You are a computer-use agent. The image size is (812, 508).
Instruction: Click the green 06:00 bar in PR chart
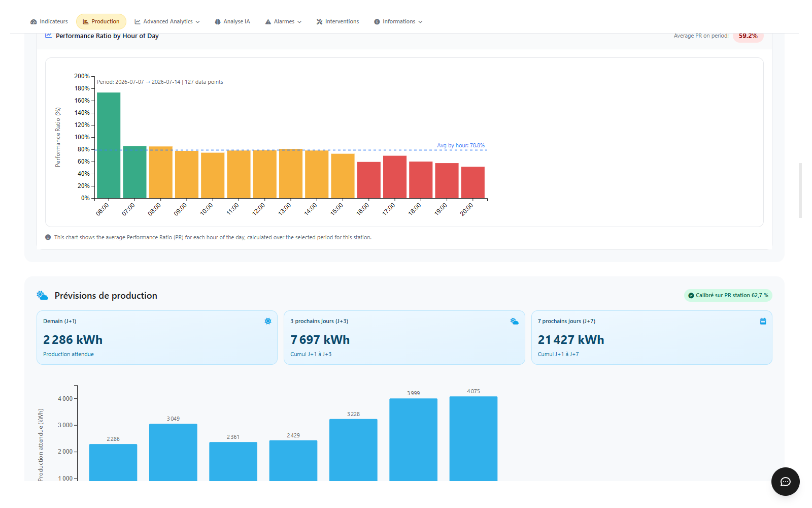109,145
